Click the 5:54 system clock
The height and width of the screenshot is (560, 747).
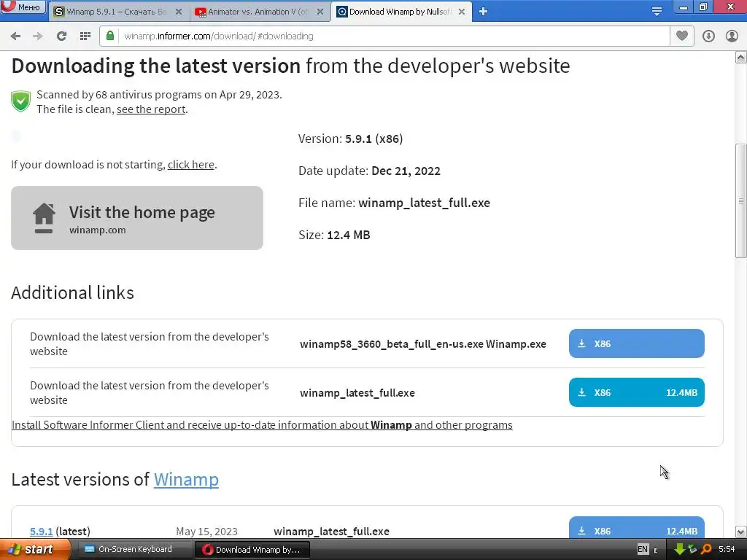727,550
